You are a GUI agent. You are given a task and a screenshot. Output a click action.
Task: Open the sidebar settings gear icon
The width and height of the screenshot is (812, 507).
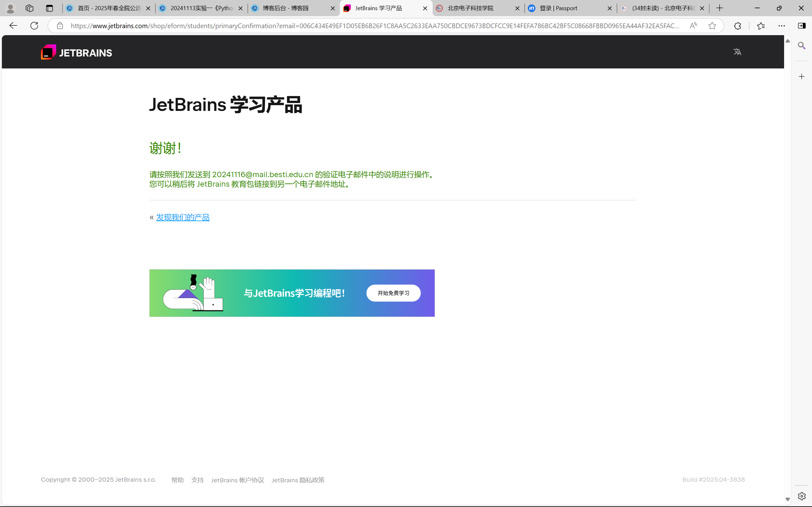pyautogui.click(x=802, y=496)
